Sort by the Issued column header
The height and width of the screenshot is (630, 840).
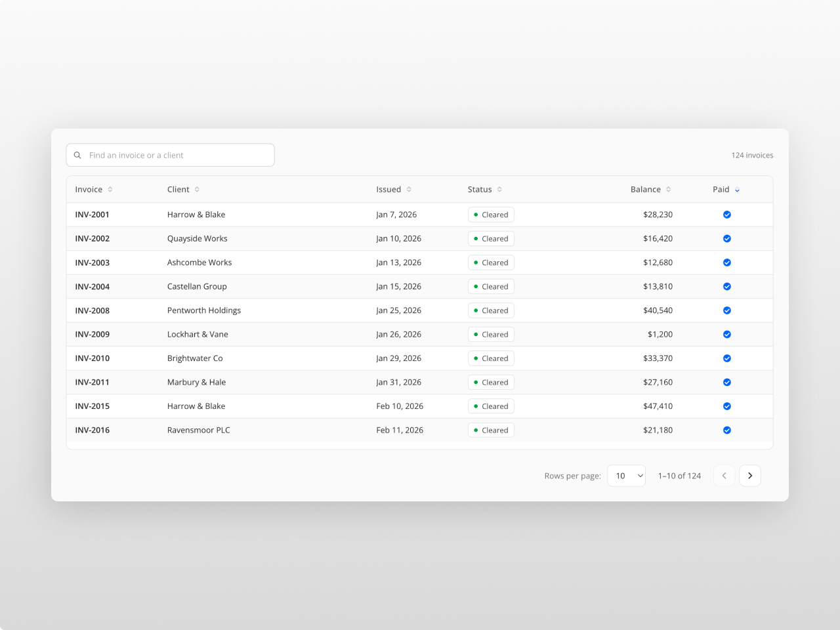[x=394, y=190]
